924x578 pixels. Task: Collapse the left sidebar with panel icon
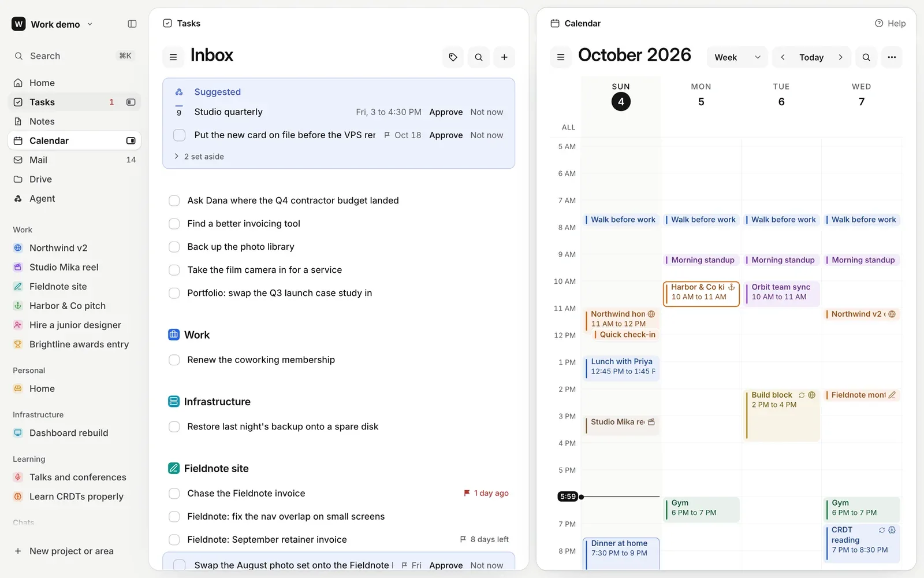132,24
